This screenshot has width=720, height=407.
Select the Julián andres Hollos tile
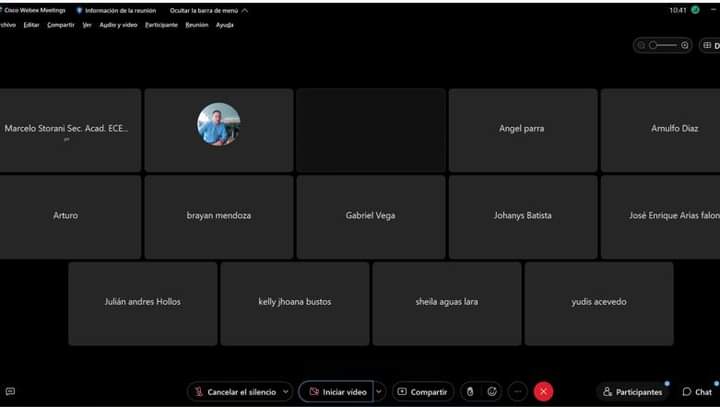pos(142,304)
